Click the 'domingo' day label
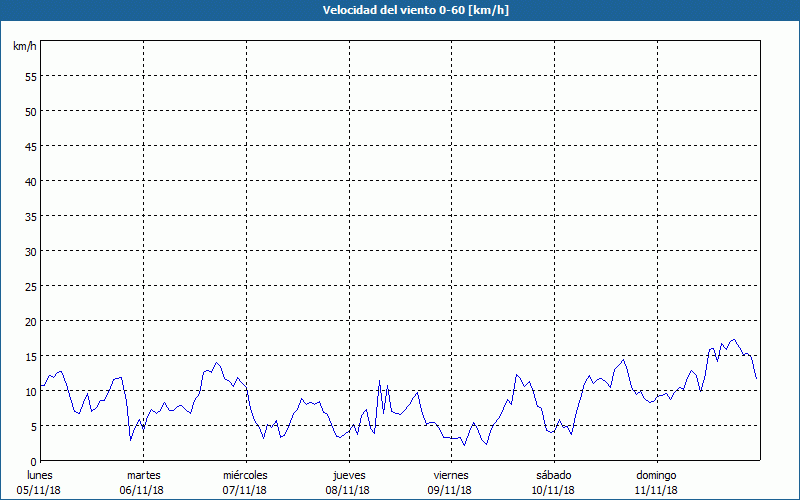The height and width of the screenshot is (500, 800). [x=656, y=475]
